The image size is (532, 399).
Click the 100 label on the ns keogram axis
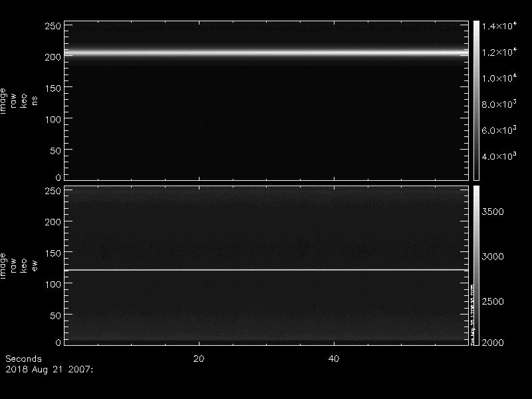pos(53,120)
